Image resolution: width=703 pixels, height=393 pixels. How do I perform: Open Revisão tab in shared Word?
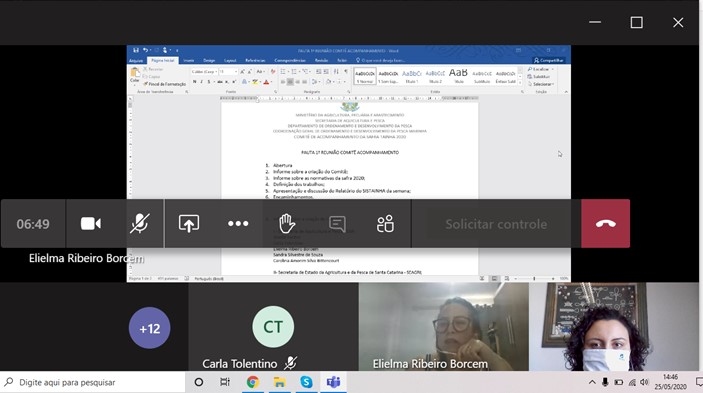[x=321, y=60]
